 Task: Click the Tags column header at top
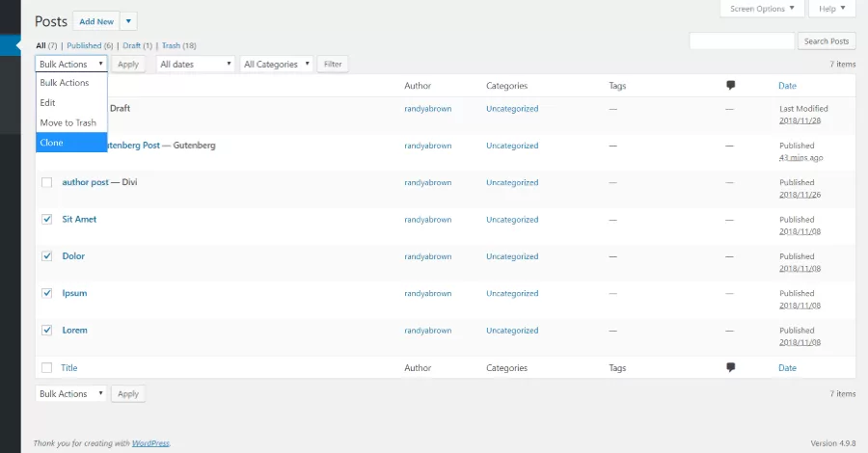pos(617,86)
